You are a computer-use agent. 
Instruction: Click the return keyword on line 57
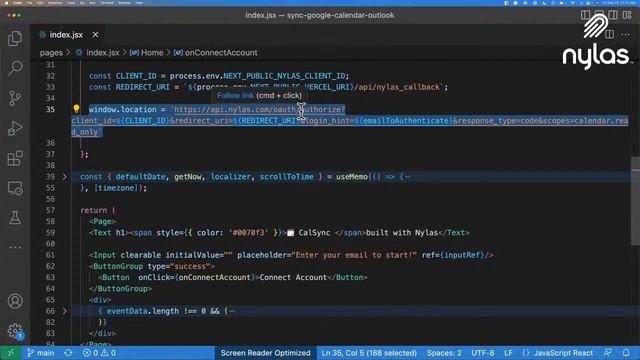[93, 210]
